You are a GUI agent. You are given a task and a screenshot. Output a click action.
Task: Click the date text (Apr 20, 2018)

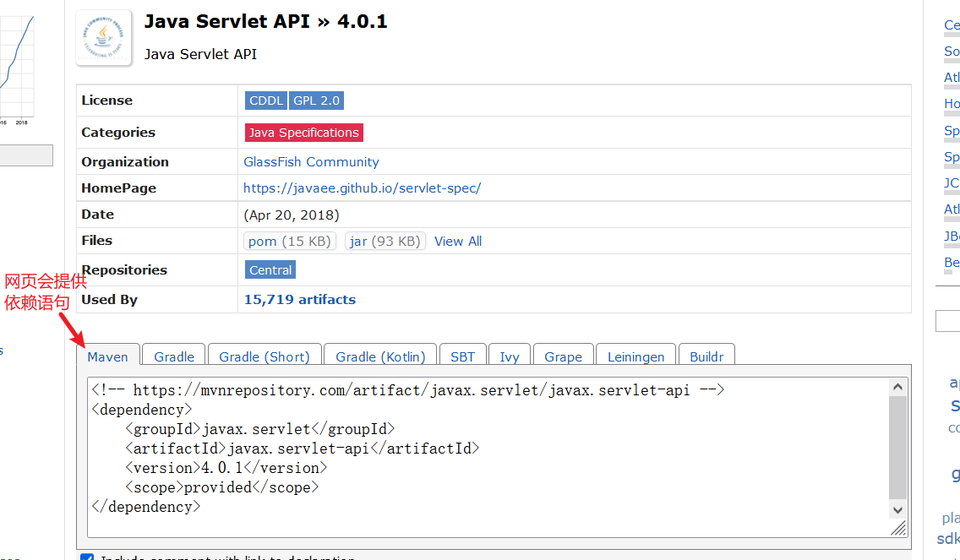(x=292, y=215)
